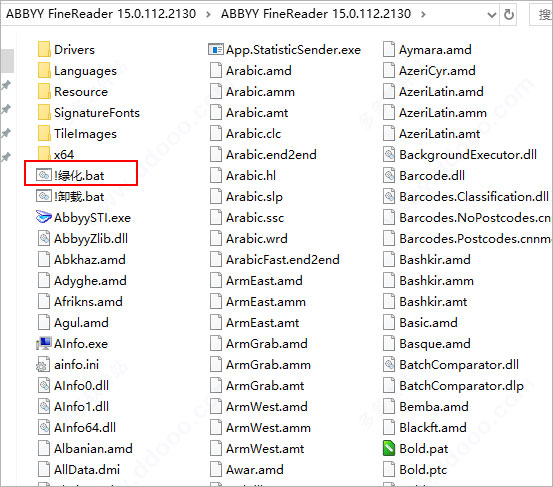Select the AInfo64.dll file icon
Image resolution: width=553 pixels, height=487 pixels.
point(44,427)
